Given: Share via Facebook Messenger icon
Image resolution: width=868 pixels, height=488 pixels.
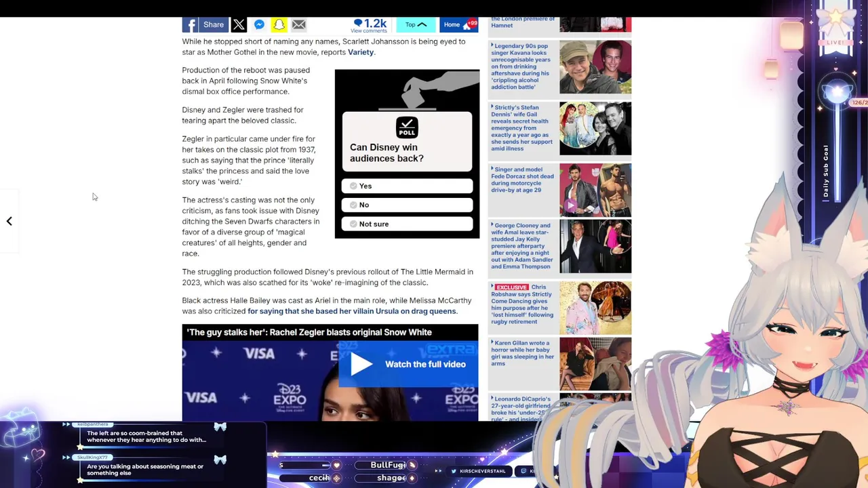Looking at the screenshot, I should pyautogui.click(x=259, y=25).
